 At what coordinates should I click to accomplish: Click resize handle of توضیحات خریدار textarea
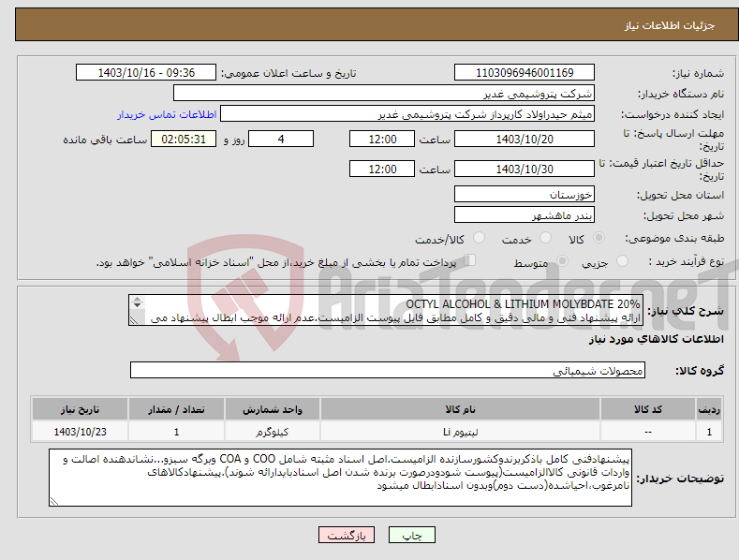click(54, 502)
